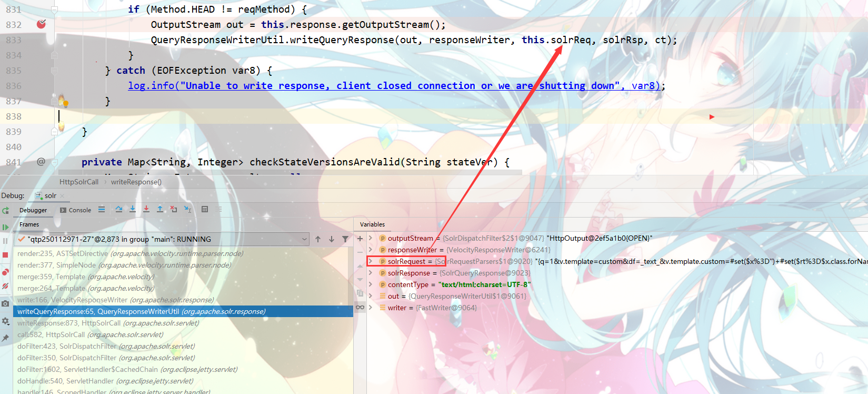Screen dimensions: 868x394
Task: Click the Step Out icon
Action: click(x=160, y=209)
